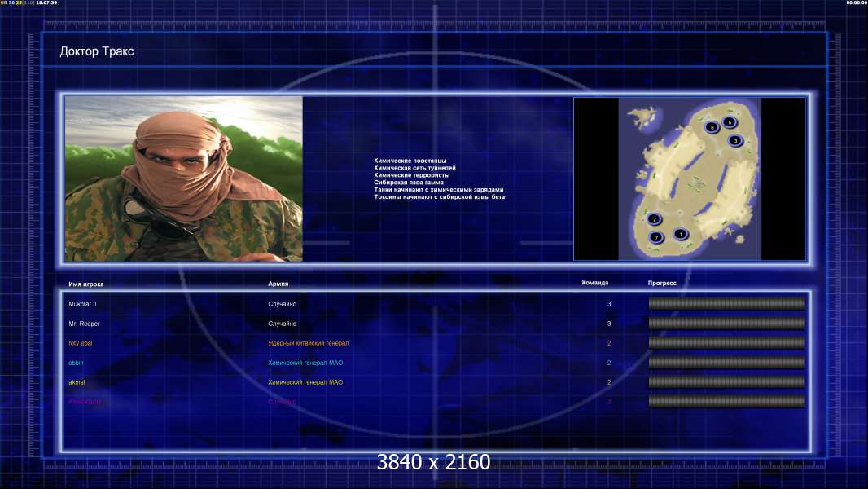Click the 'Армия' column header

point(278,284)
